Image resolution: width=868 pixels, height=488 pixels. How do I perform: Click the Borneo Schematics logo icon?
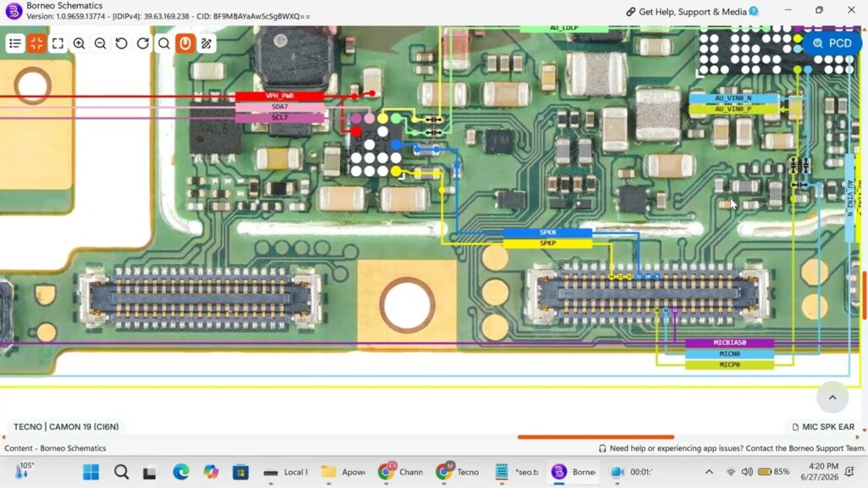coord(14,10)
